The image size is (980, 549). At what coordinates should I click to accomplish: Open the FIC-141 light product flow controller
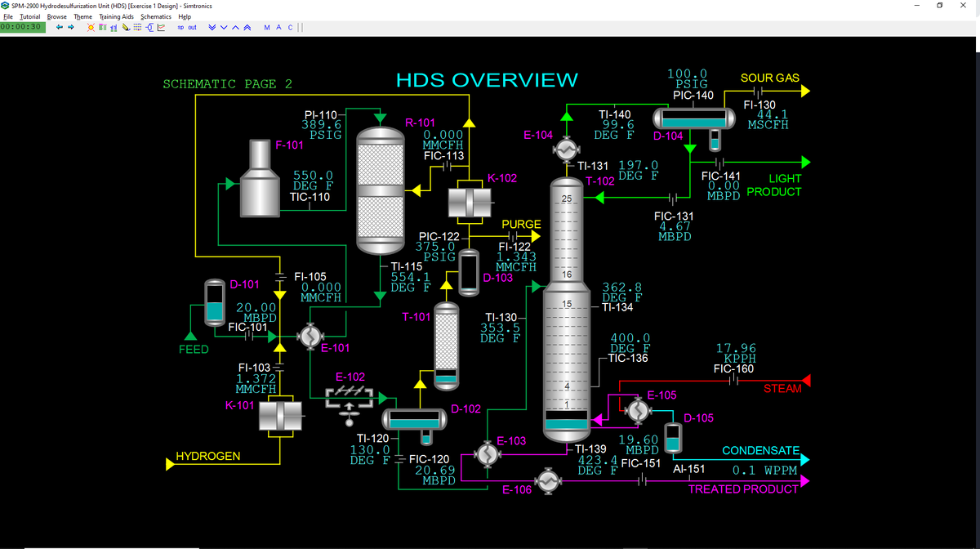point(721,176)
